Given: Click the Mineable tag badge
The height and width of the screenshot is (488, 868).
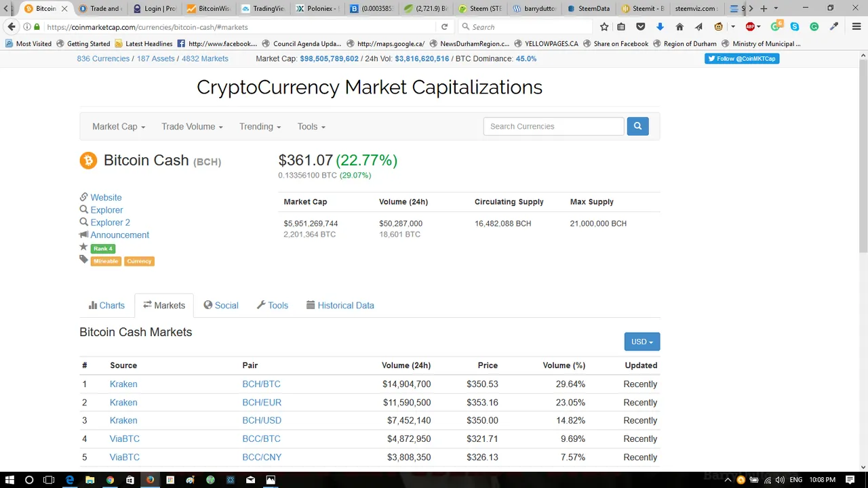Looking at the screenshot, I should pyautogui.click(x=106, y=261).
